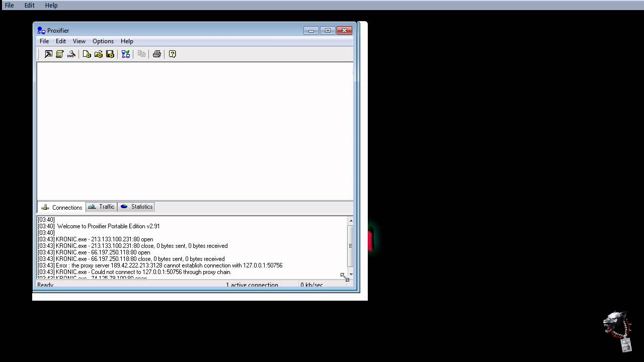Viewport: 644px width, 362px height.
Task: Open the Help question mark icon
Action: 172,54
